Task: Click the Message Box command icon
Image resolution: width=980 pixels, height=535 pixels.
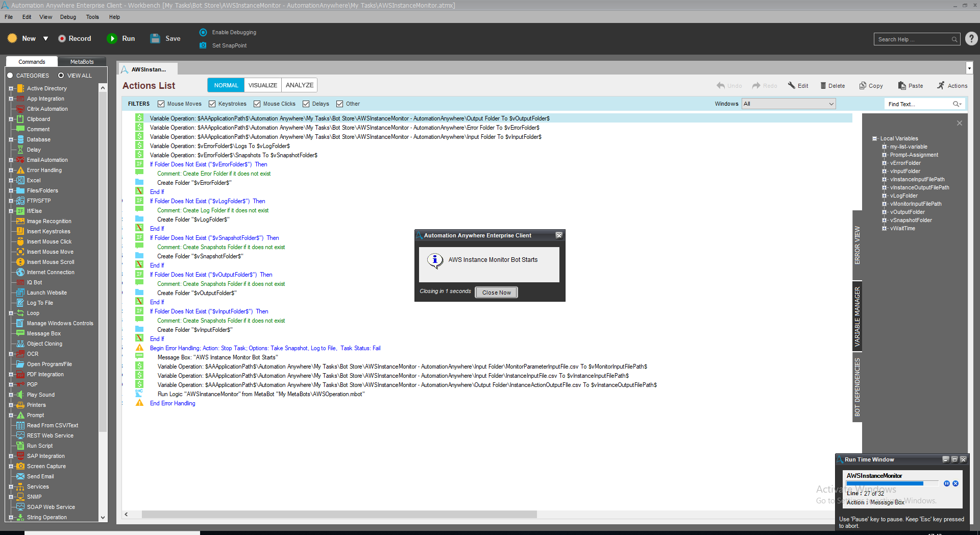Action: point(20,333)
